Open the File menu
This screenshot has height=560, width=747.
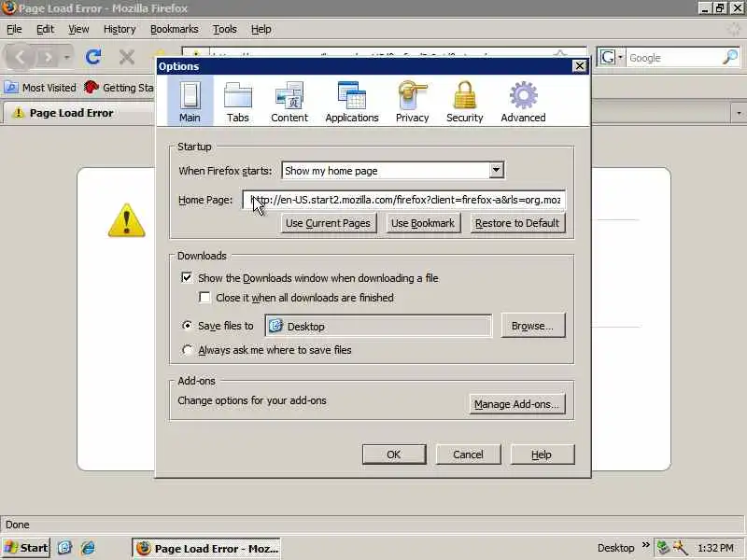14,29
